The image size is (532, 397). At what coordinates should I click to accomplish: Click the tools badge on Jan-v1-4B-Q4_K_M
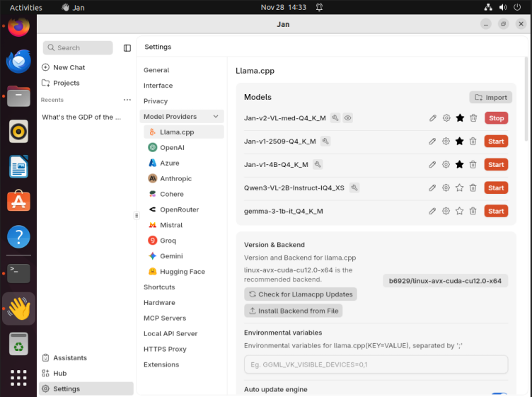[x=318, y=165]
